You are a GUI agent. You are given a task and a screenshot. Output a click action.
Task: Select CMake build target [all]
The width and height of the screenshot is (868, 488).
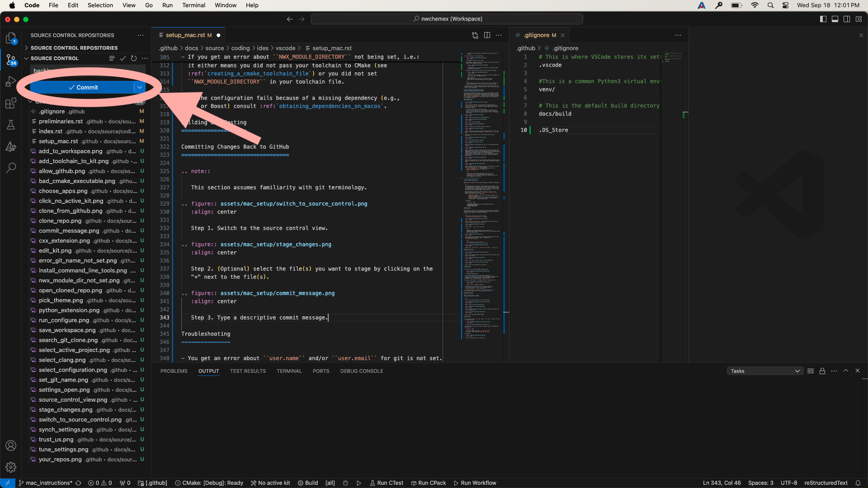pyautogui.click(x=330, y=483)
